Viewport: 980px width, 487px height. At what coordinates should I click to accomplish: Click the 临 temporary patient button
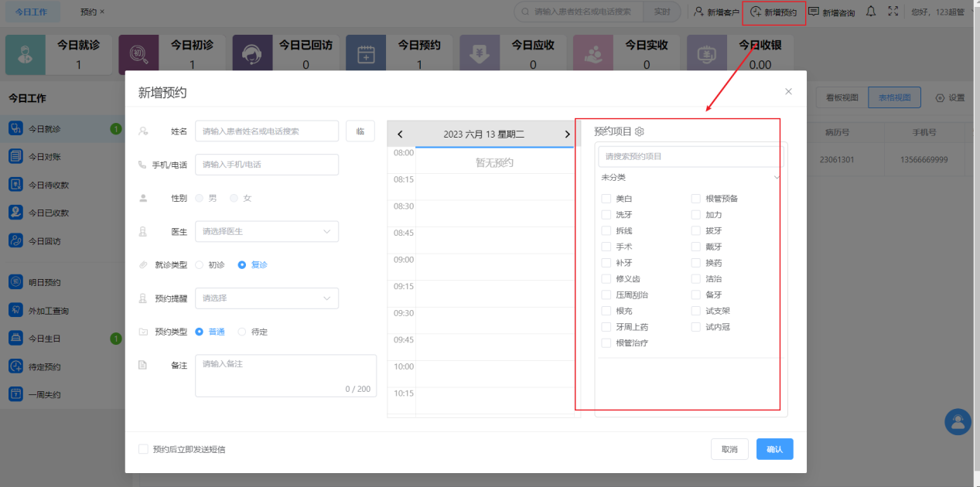(360, 131)
